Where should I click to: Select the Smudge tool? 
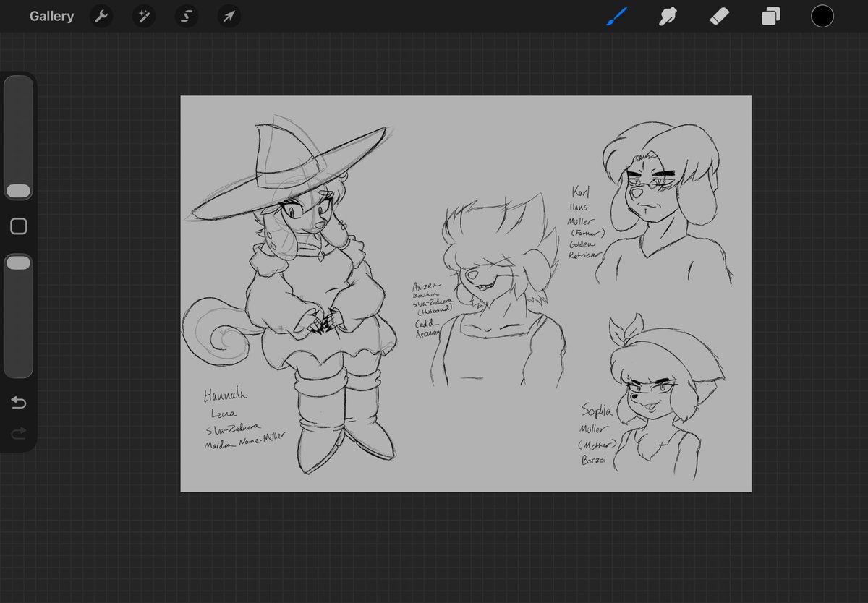(x=668, y=16)
